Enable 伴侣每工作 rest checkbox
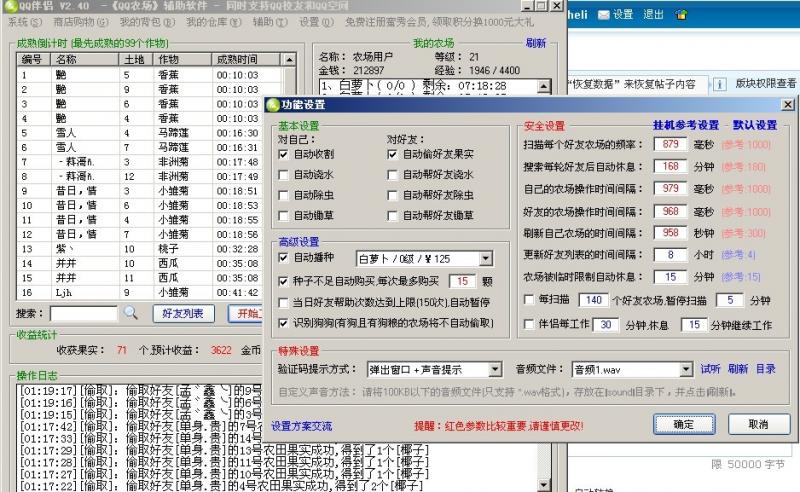This screenshot has height=492, width=800. 529,324
